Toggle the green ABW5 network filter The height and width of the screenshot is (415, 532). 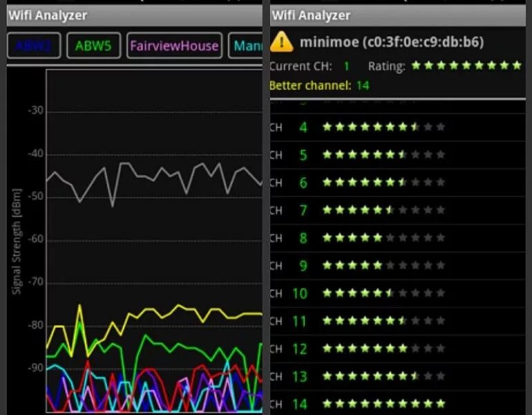(94, 46)
